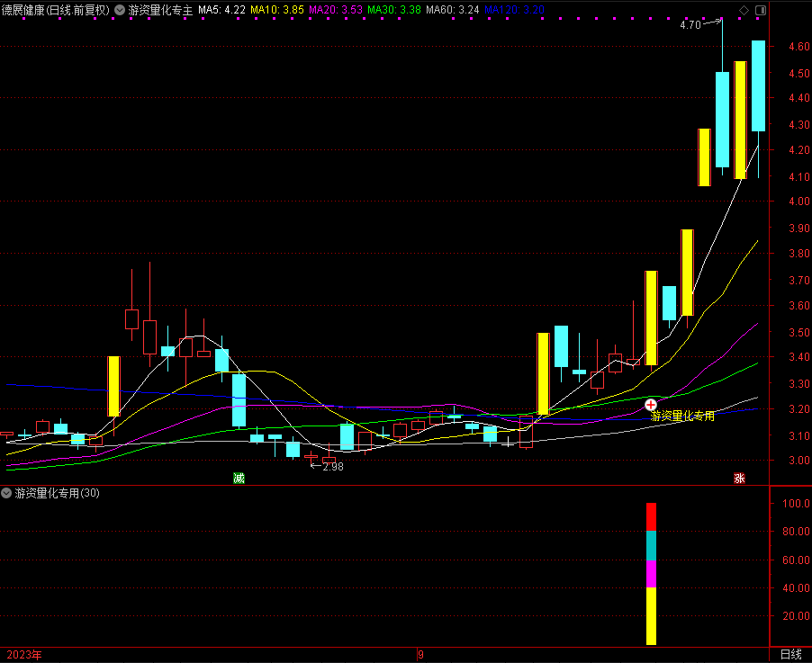Select the 德展健康(日线.前复权) title
The height and width of the screenshot is (663, 812).
(x=56, y=10)
